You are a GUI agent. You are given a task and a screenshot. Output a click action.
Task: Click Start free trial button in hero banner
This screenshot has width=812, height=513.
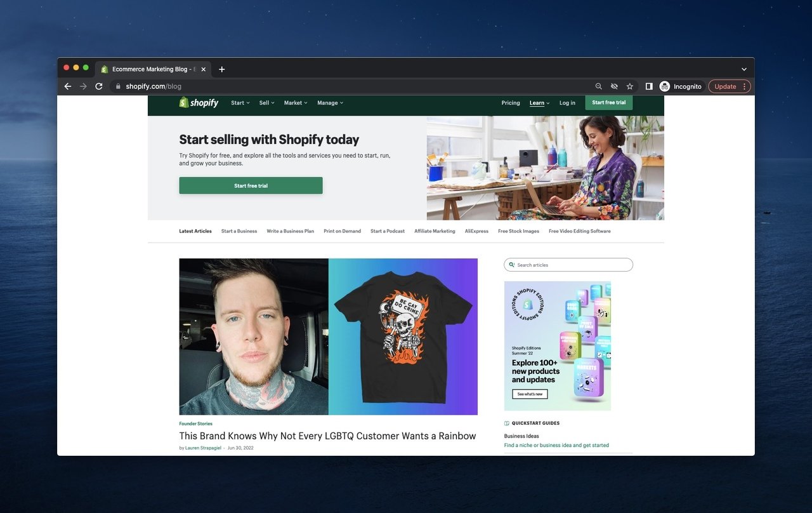[x=251, y=185]
